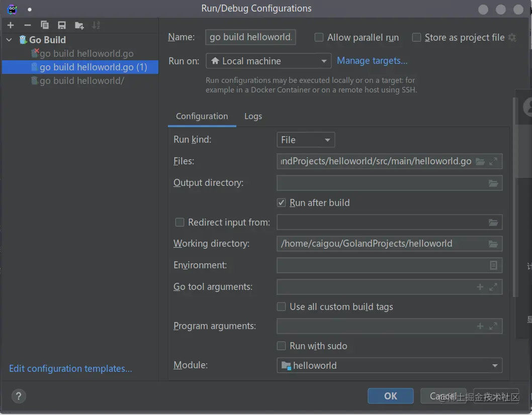
Task: Sort configurations alphabetically
Action: coord(96,25)
